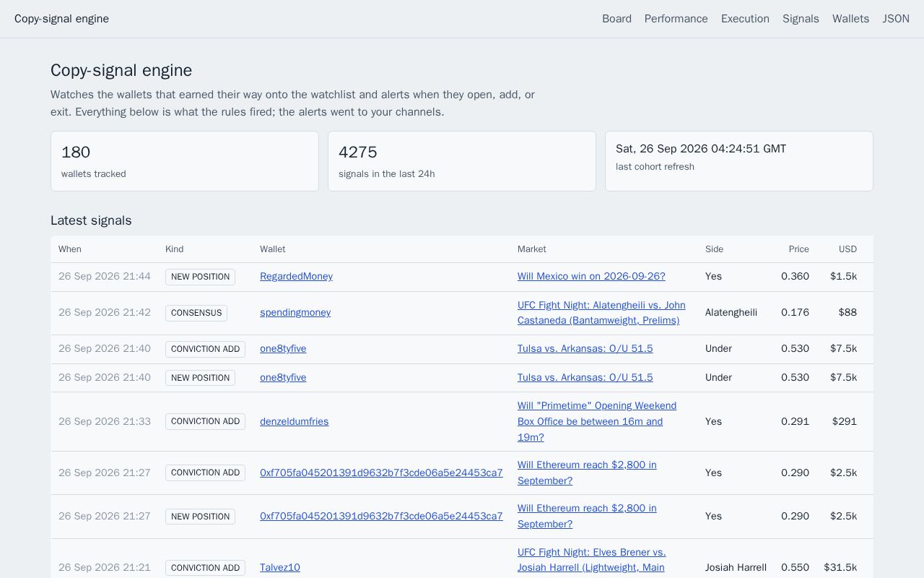This screenshot has height=578, width=924.
Task: Click the Latest signals heading
Action: pyautogui.click(x=91, y=220)
